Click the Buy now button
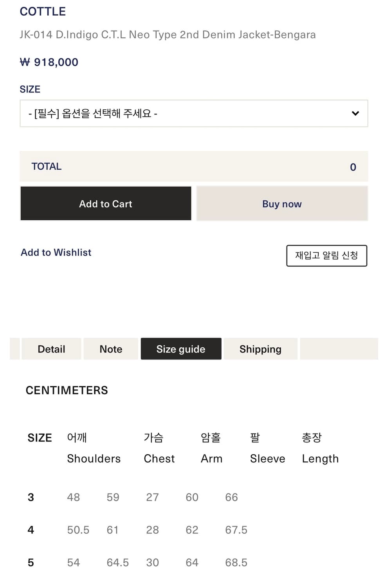Screen dimensions: 388x588 282,204
